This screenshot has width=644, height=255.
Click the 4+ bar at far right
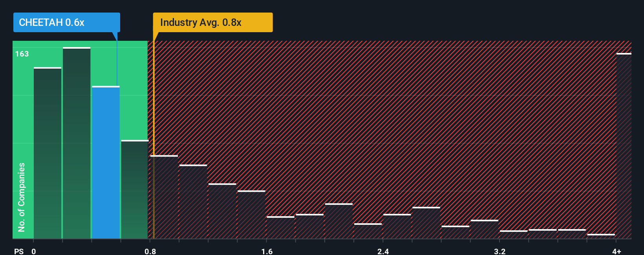pyautogui.click(x=624, y=146)
